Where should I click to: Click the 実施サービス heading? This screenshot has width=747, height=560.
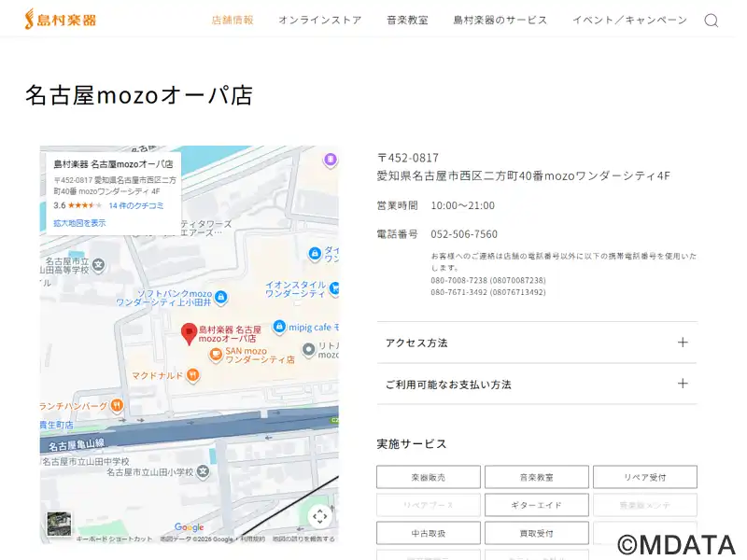point(412,444)
